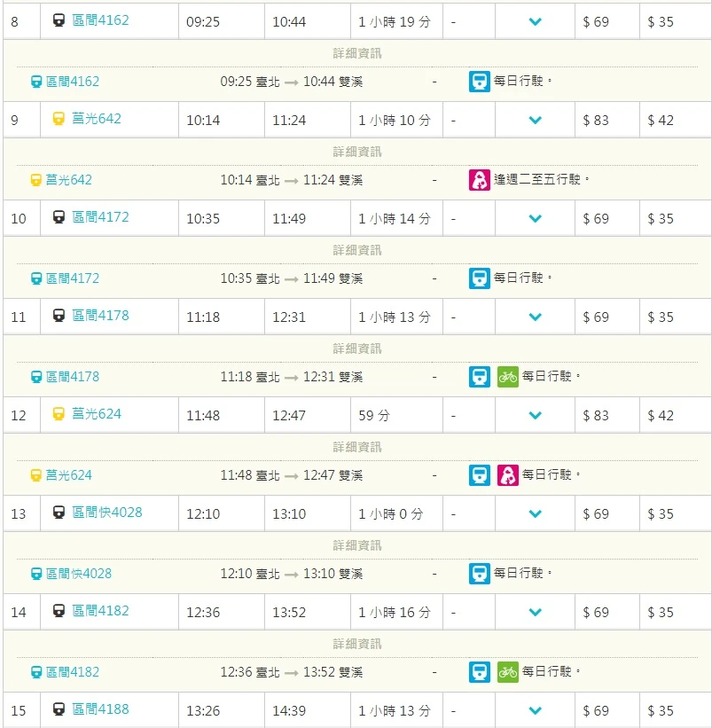Collapse details chevron for row 8 區間4162

pos(536,21)
